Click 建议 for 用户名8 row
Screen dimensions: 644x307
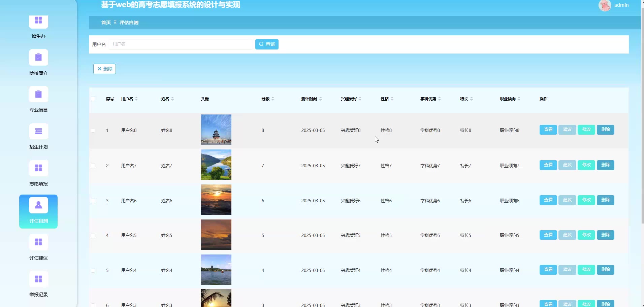(568, 130)
